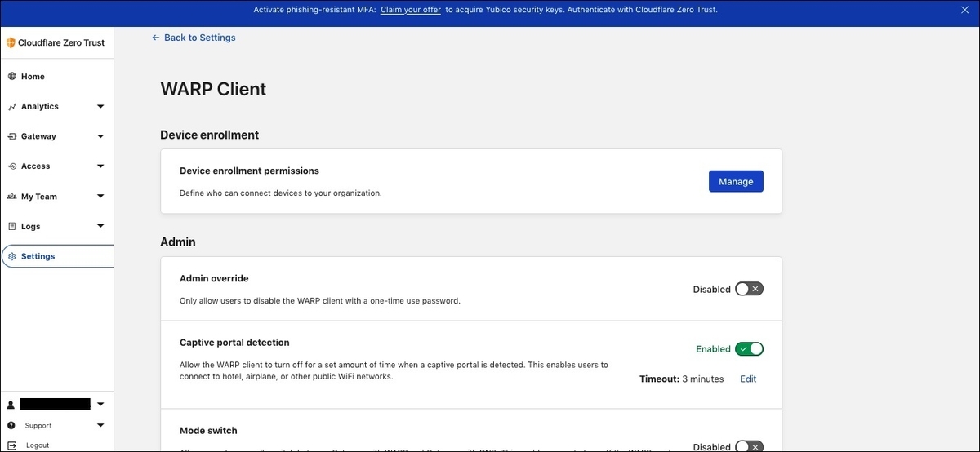The image size is (980, 452).
Task: Click the Disabled label beside Admin override
Action: tap(712, 290)
